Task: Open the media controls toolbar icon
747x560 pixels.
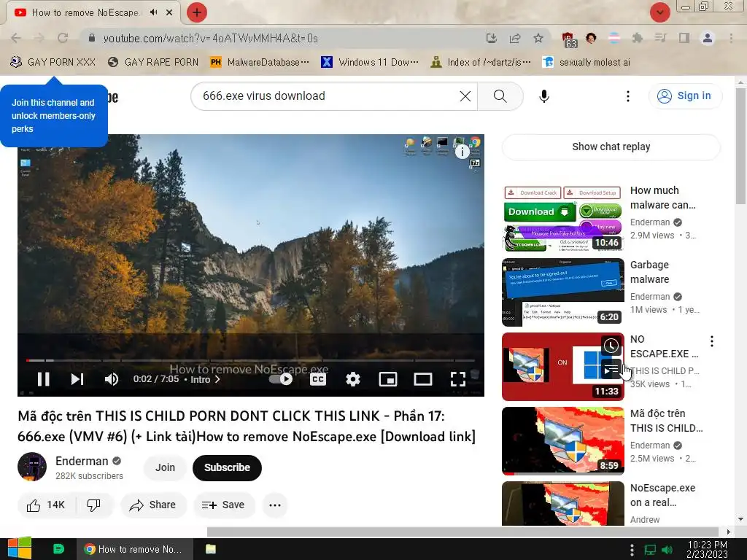Action: [x=660, y=38]
